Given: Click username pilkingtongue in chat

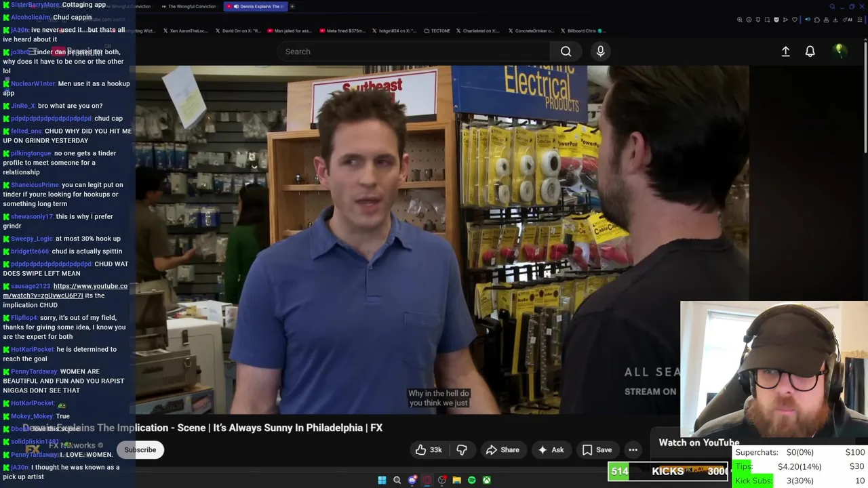Looking at the screenshot, I should tap(31, 153).
